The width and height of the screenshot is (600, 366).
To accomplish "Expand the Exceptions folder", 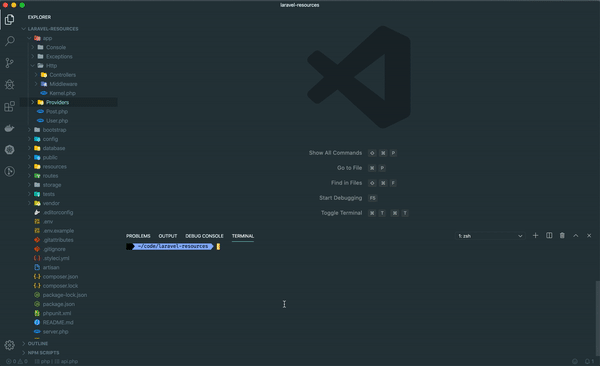I will 59,56.
